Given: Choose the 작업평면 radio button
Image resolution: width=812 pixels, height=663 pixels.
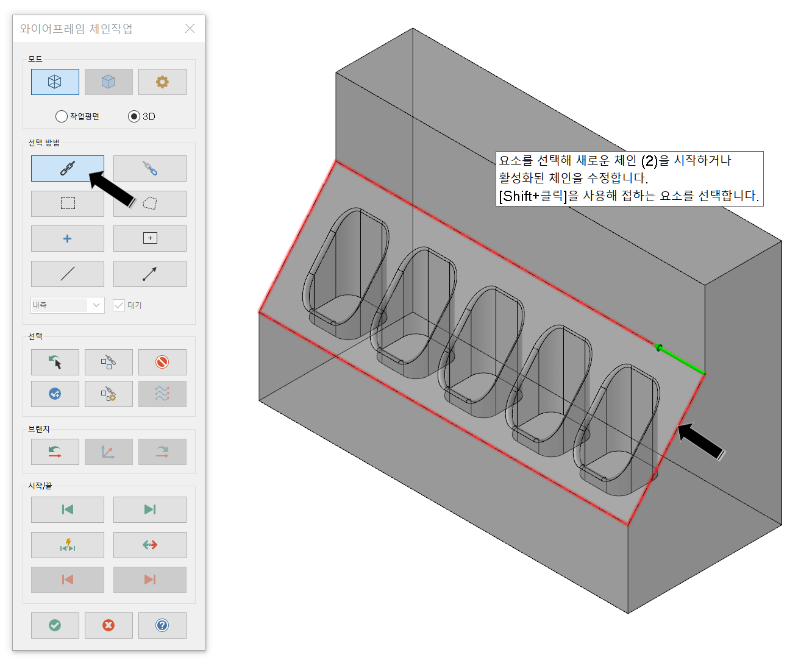Looking at the screenshot, I should pos(62,116).
